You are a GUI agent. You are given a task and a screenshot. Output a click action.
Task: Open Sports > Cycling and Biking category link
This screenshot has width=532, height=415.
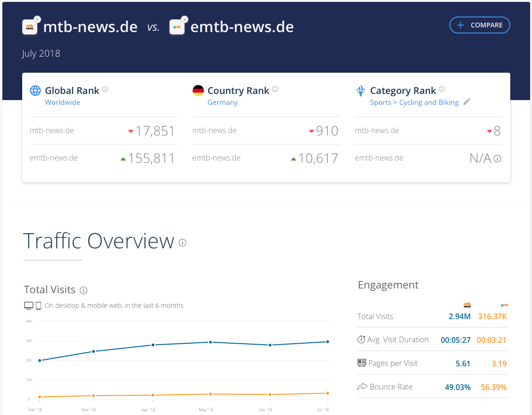(414, 102)
